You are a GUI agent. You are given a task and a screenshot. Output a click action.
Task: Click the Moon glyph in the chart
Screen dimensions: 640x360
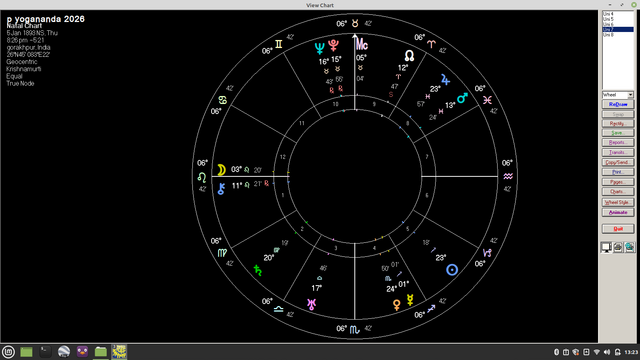click(x=221, y=170)
